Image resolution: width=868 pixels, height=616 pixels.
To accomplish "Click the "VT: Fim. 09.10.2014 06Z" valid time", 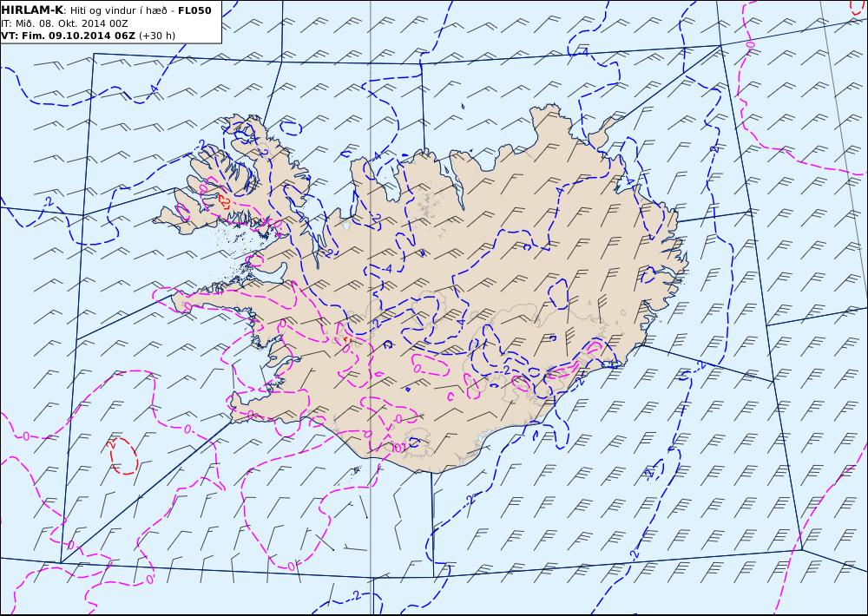I will [x=68, y=36].
